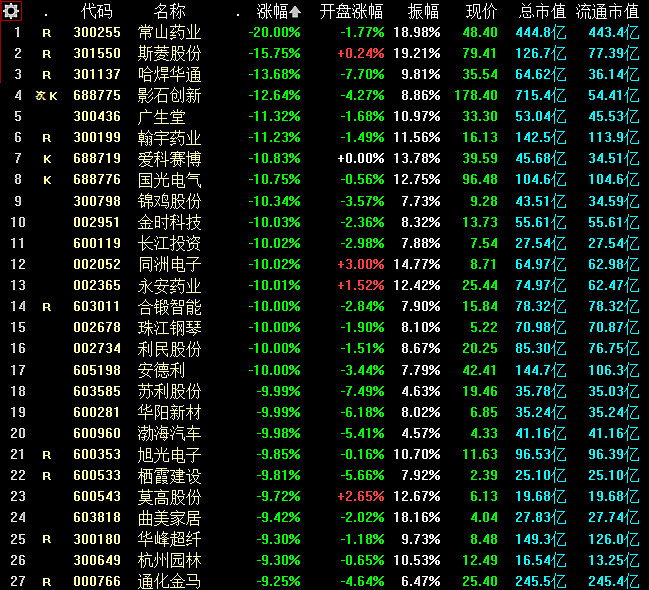649x590 pixels.
Task: Select stock 华阳新材
Action: click(x=169, y=412)
